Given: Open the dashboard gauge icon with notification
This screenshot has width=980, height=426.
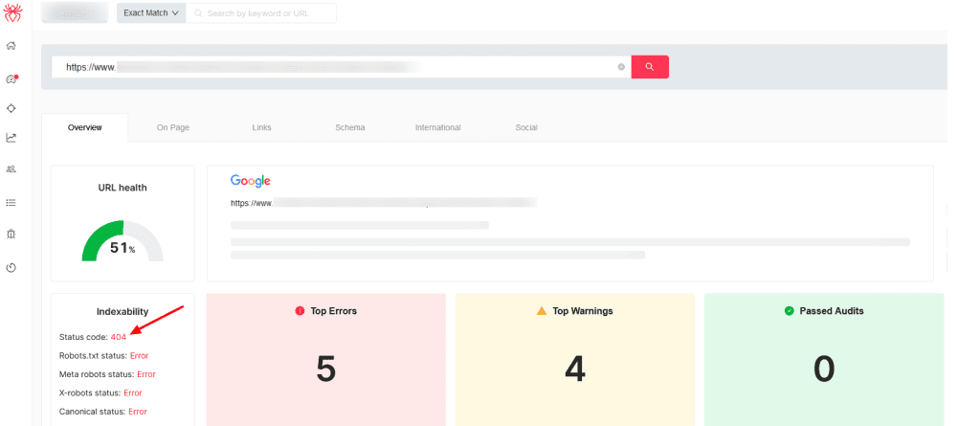Looking at the screenshot, I should pos(11,78).
